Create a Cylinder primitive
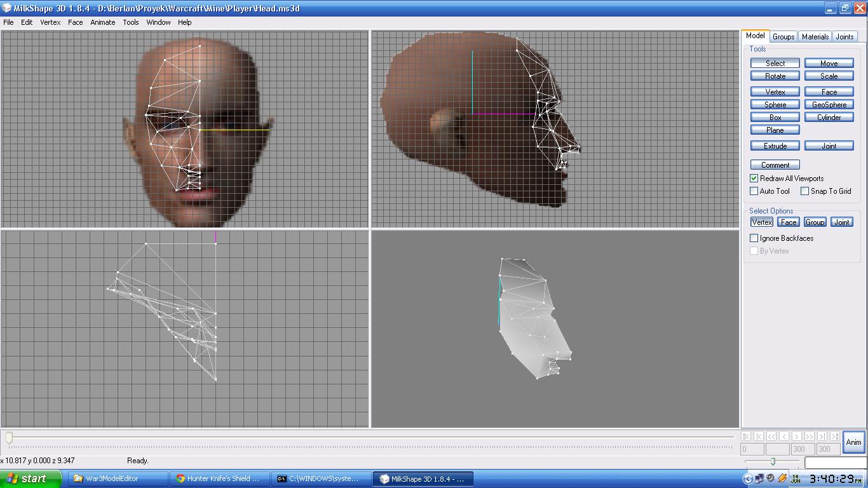The width and height of the screenshot is (868, 488). click(x=829, y=117)
